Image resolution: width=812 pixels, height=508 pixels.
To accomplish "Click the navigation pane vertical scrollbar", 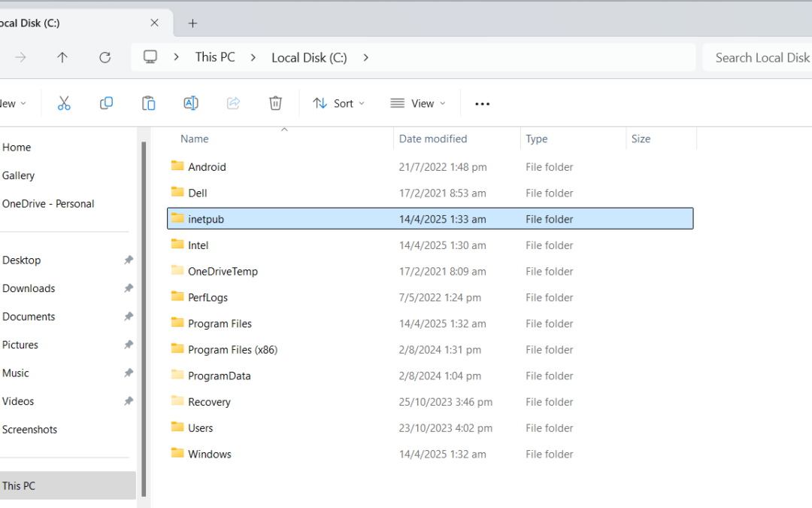I will [x=143, y=316].
